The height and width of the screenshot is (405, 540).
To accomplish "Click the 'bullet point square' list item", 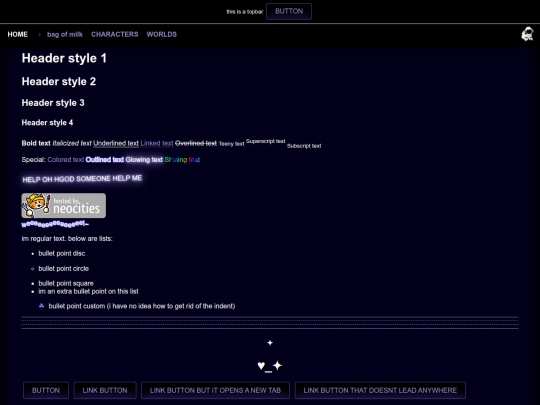I will (x=66, y=283).
